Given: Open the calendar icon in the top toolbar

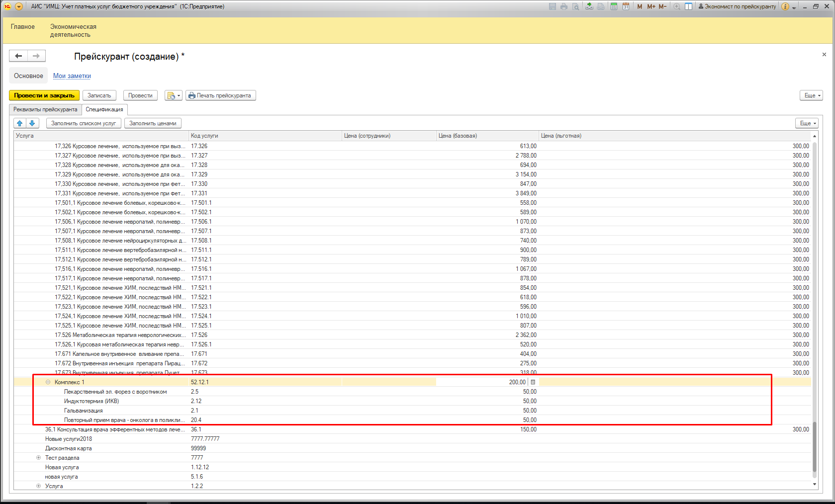Looking at the screenshot, I should [x=626, y=6].
